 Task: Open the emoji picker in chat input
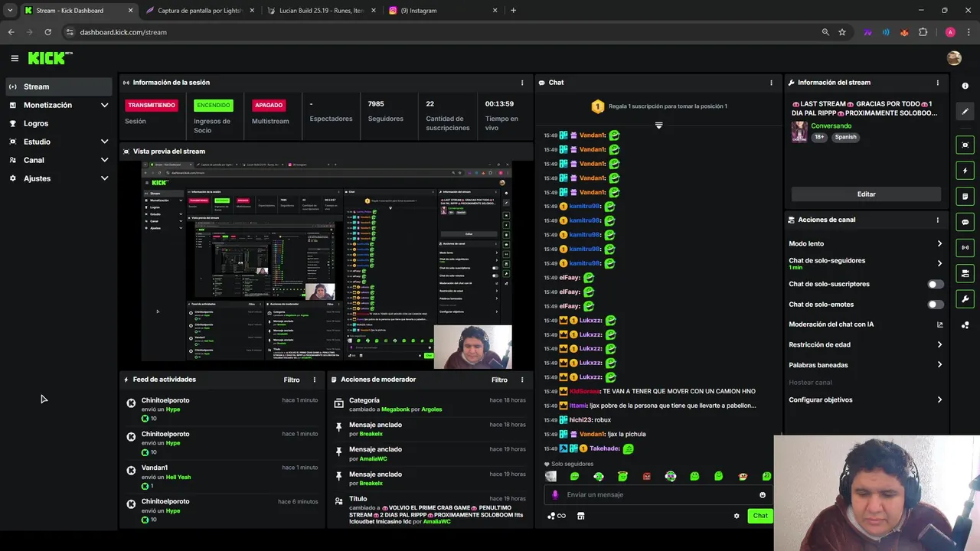tap(763, 494)
